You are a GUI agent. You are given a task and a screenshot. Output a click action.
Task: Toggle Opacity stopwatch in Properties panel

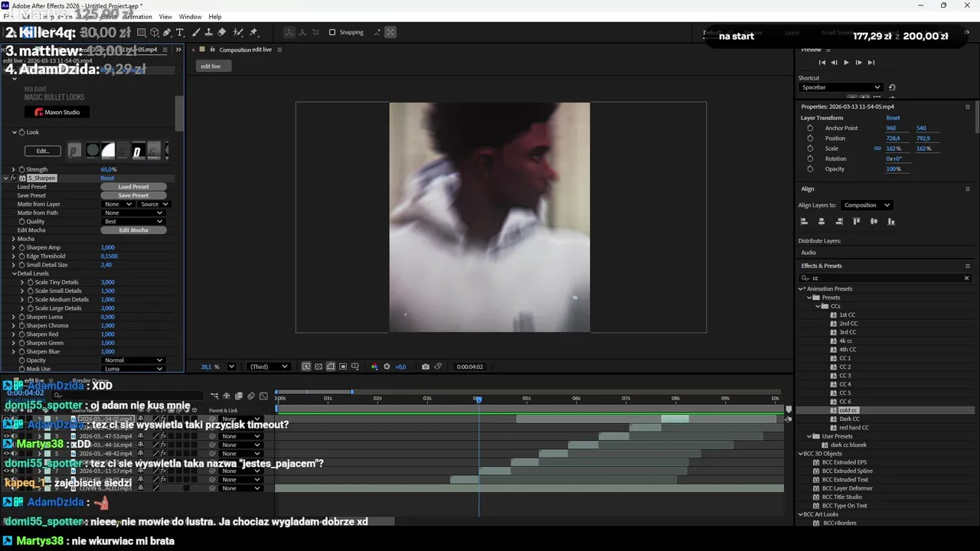[810, 169]
